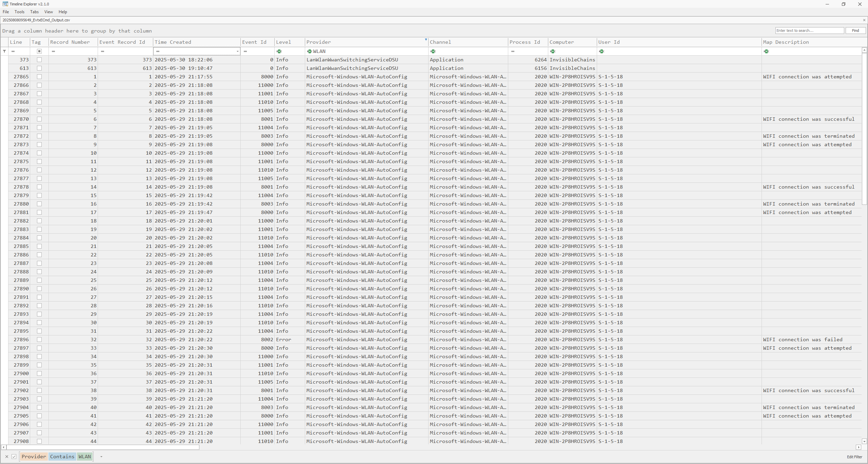Image resolution: width=868 pixels, height=464 pixels.
Task: Open the View menu
Action: pos(48,12)
